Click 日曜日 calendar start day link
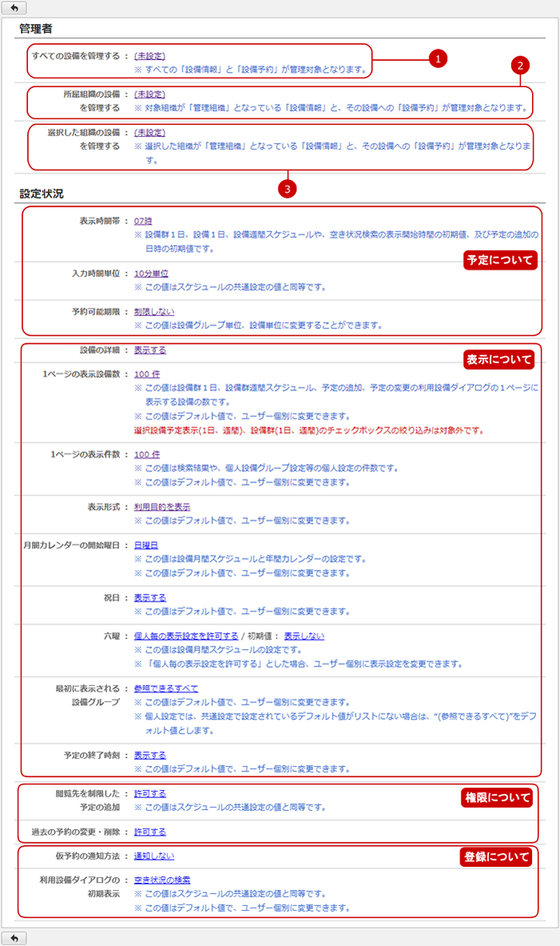560x946 pixels. point(146,545)
